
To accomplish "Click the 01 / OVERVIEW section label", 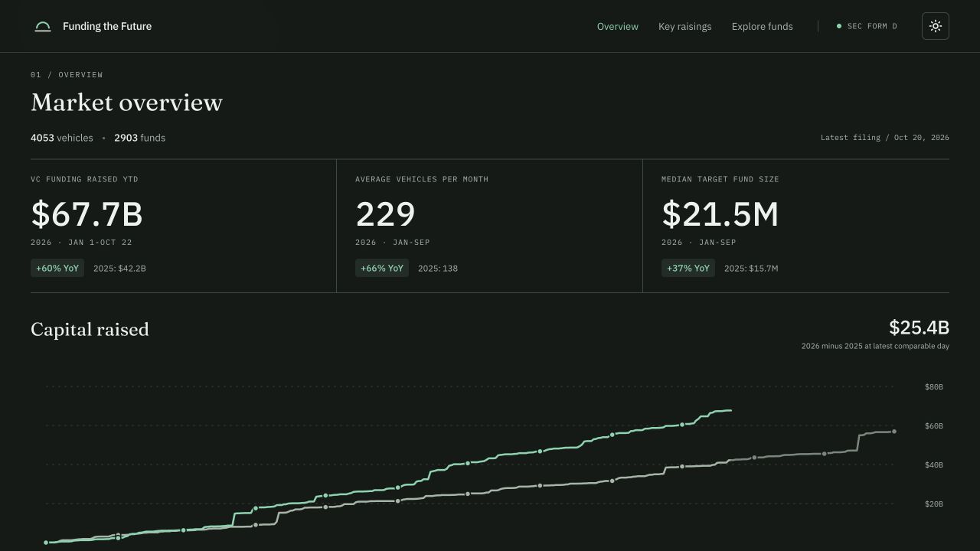I will pos(67,75).
